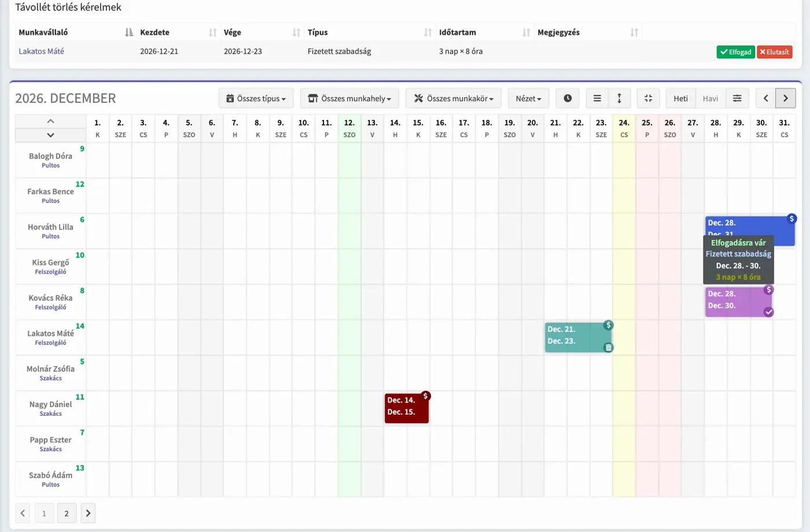Image resolution: width=810 pixels, height=532 pixels.
Task: Open Lakatos Máté employee link
Action: point(41,51)
